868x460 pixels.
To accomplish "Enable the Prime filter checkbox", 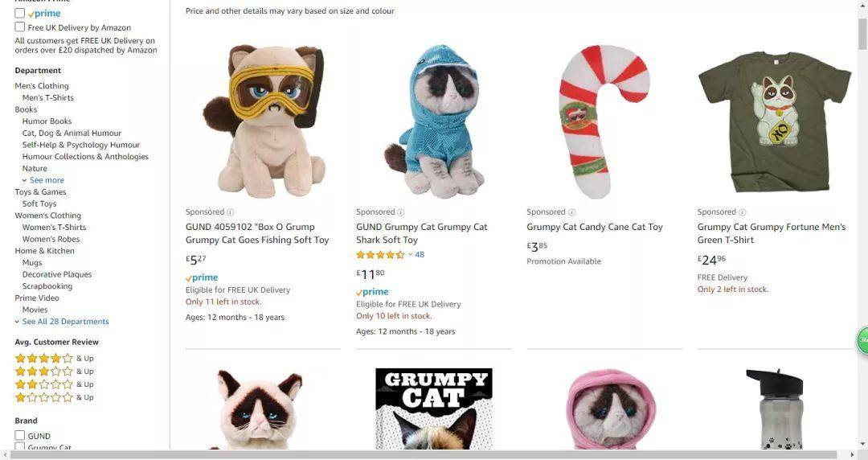I will (20, 13).
